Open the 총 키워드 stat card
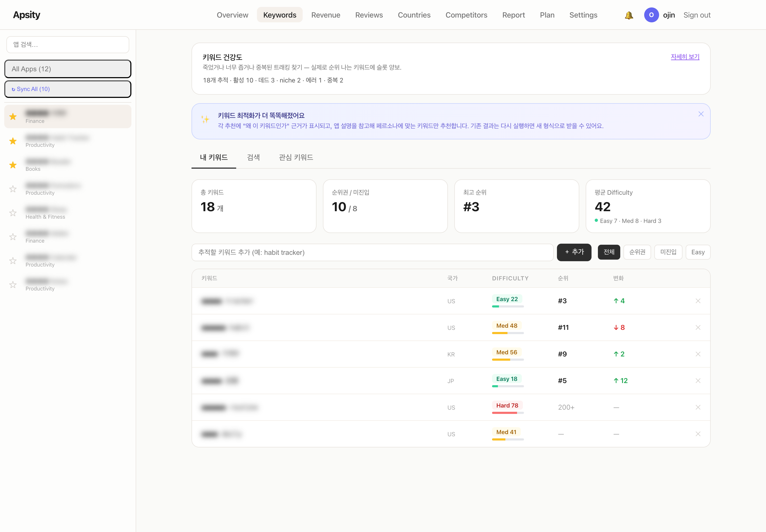The width and height of the screenshot is (766, 532). (254, 206)
